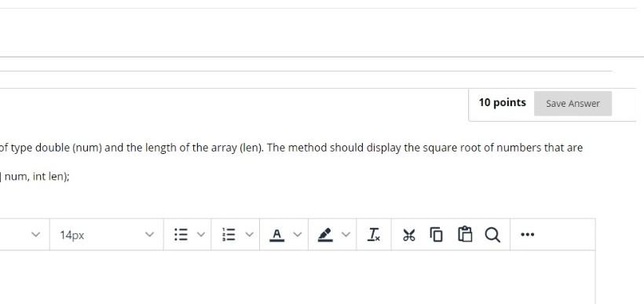This screenshot has width=644, height=304.
Task: Click the question sentence mentioning 'square root of numbers'
Action: tap(291, 148)
